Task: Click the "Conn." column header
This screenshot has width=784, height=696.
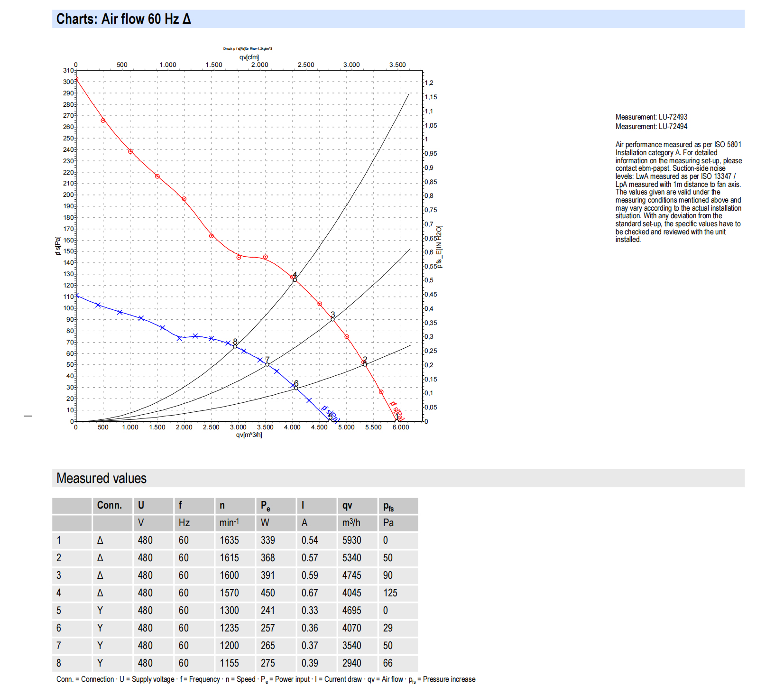Action: 110,505
